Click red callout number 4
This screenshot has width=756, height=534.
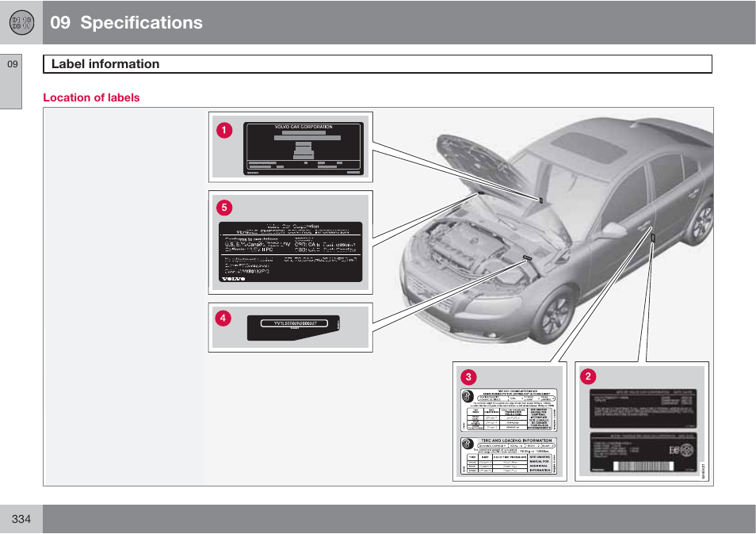tap(223, 318)
